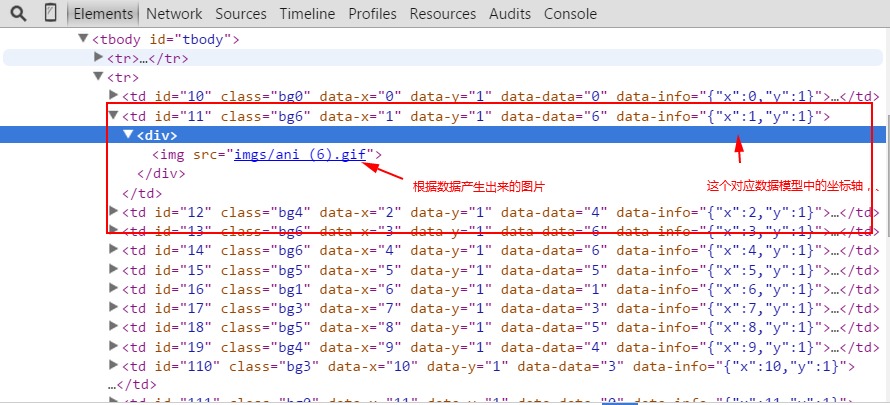Select the Timeline tab

307,14
